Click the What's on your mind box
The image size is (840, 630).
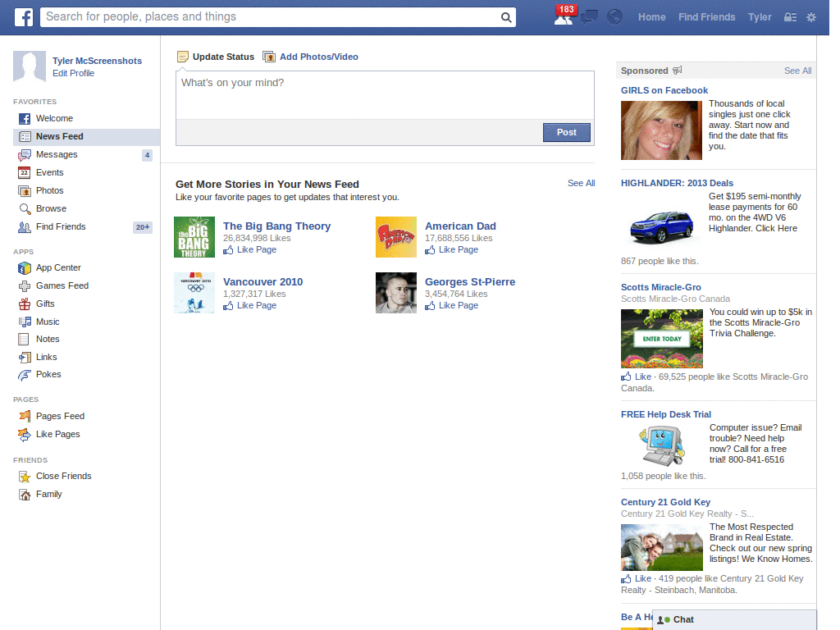click(x=385, y=95)
